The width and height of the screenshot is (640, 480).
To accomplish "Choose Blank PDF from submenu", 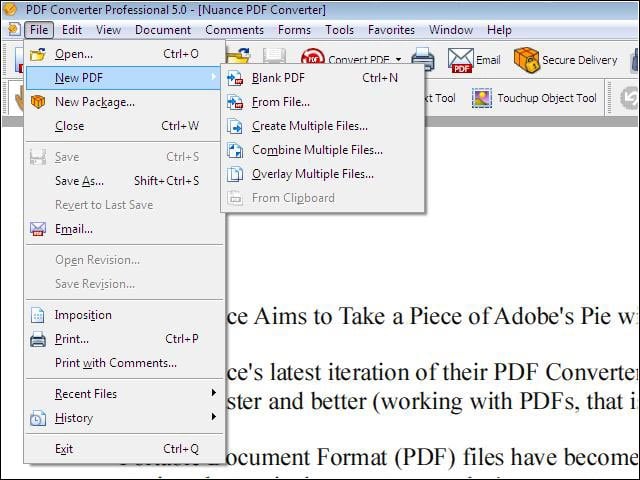I will (322, 78).
